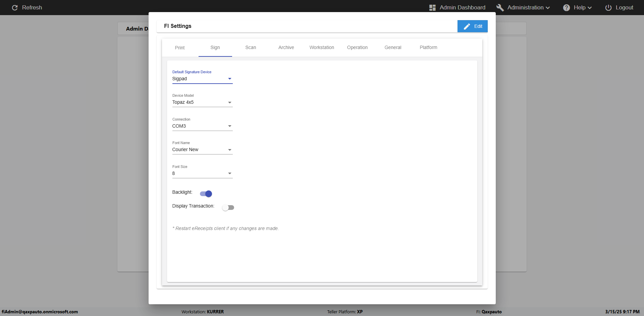Expand the Administration menu chevron
Viewport: 644px width, 316px height.
pos(548,8)
